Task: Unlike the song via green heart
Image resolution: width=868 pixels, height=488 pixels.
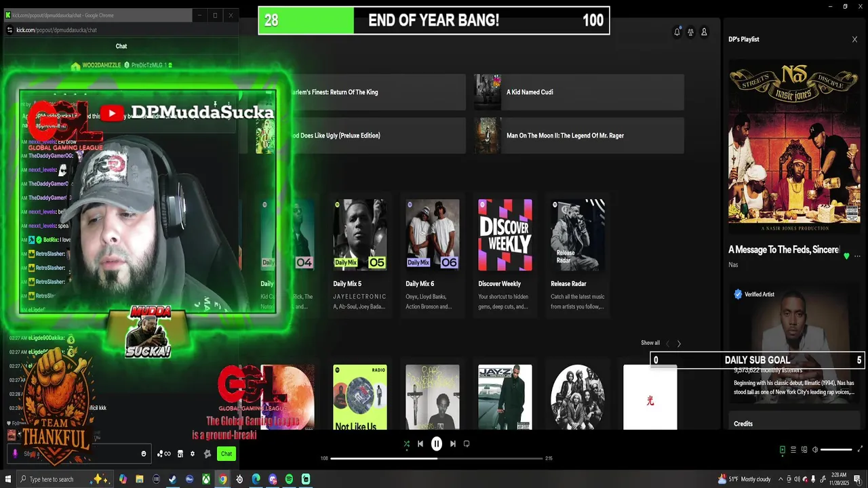Action: (846, 256)
